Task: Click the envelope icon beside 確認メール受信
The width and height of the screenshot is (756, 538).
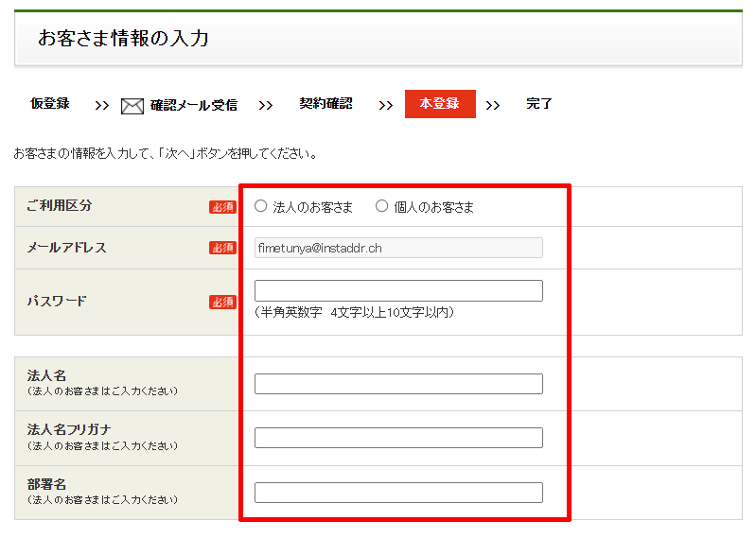Action: [132, 106]
